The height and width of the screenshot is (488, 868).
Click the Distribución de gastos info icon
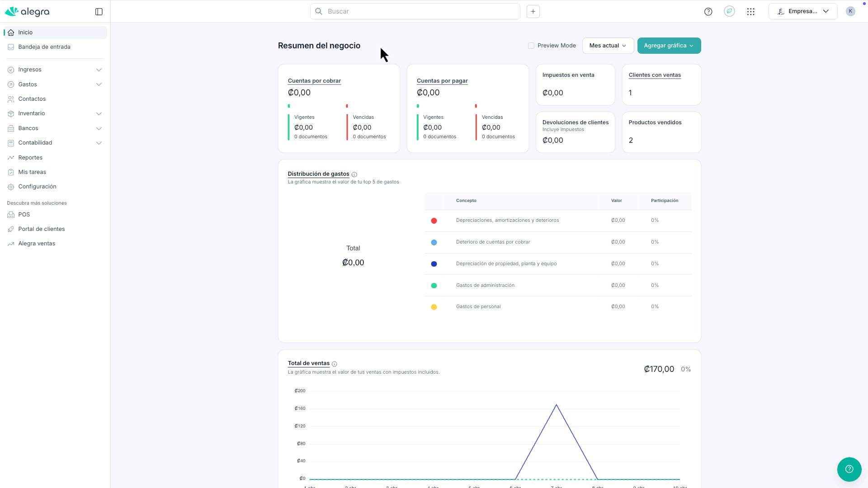pos(354,174)
